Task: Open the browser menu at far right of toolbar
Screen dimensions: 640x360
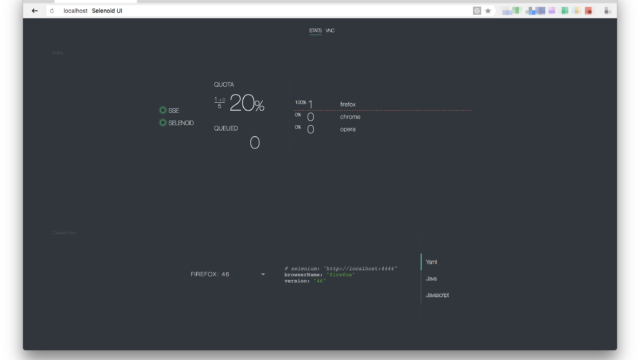Action: (607, 11)
